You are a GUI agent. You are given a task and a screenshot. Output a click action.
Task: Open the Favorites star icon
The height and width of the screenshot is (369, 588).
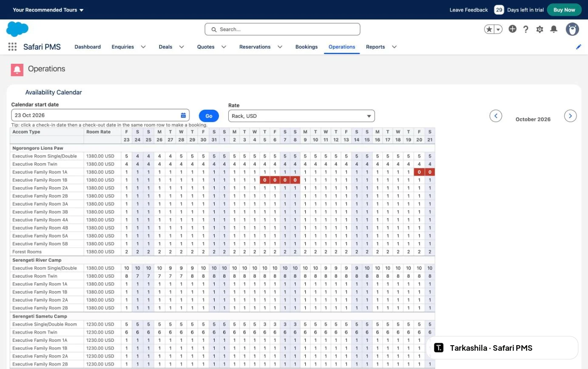click(x=489, y=29)
